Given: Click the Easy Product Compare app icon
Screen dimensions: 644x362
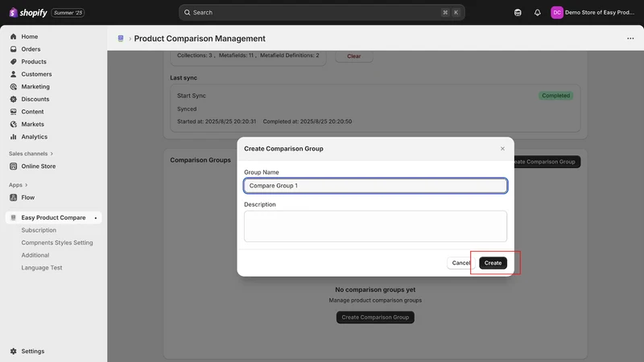Looking at the screenshot, I should [14, 217].
